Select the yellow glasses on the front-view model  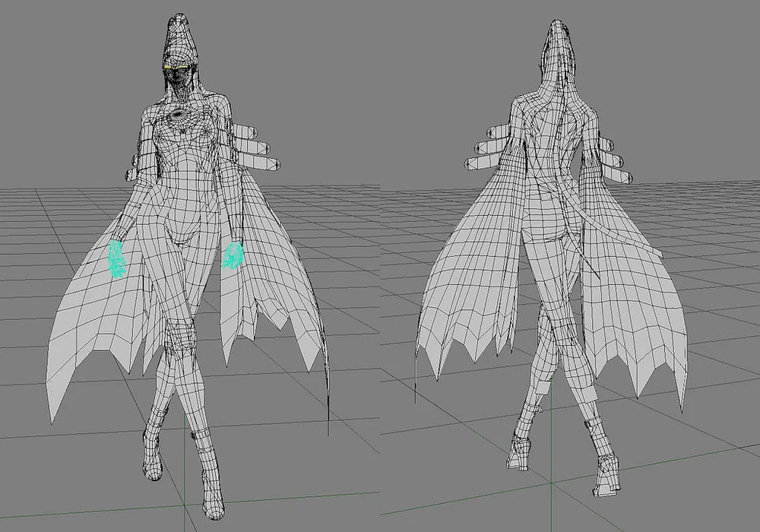pos(177,68)
